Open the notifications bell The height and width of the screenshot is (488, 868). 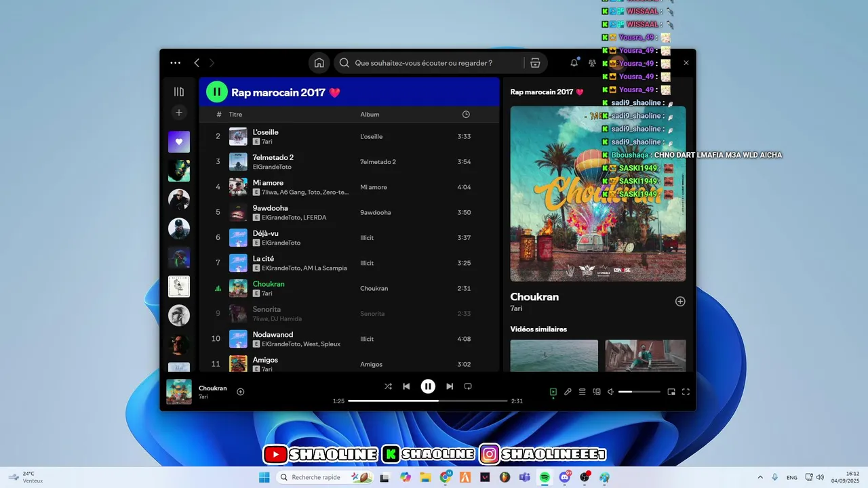pyautogui.click(x=574, y=63)
